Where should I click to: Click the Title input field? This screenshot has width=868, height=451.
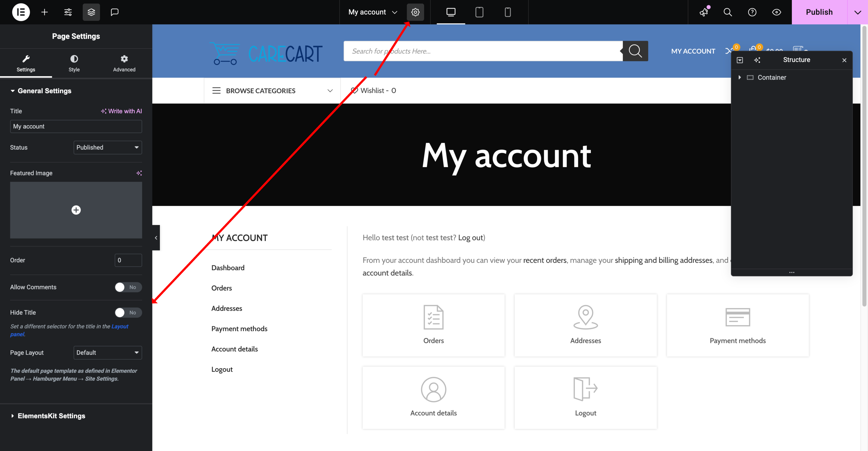(76, 126)
